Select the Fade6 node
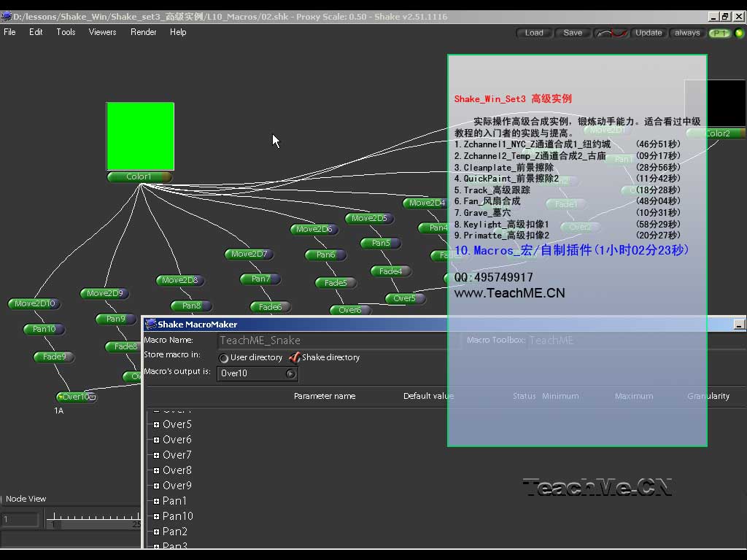The height and width of the screenshot is (560, 747). click(x=270, y=307)
